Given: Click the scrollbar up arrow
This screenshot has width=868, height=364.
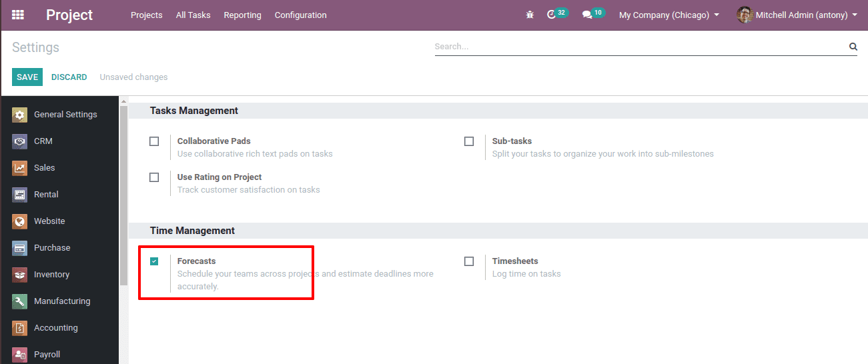Looking at the screenshot, I should click(123, 101).
